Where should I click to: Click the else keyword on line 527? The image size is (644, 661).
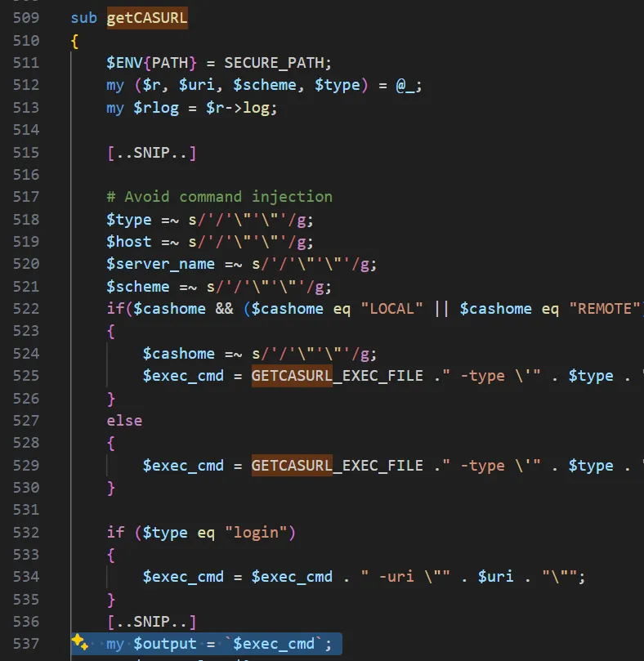tap(124, 420)
